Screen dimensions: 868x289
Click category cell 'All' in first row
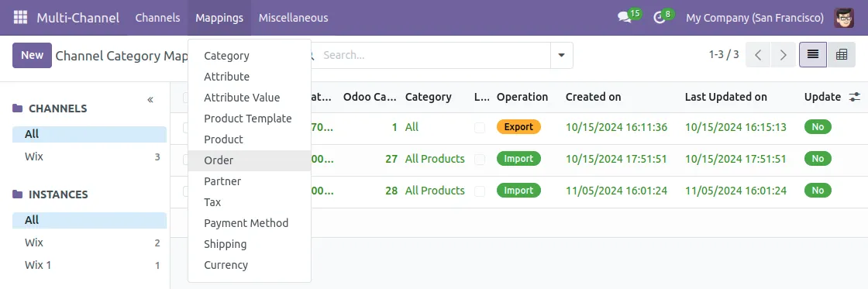click(x=412, y=127)
